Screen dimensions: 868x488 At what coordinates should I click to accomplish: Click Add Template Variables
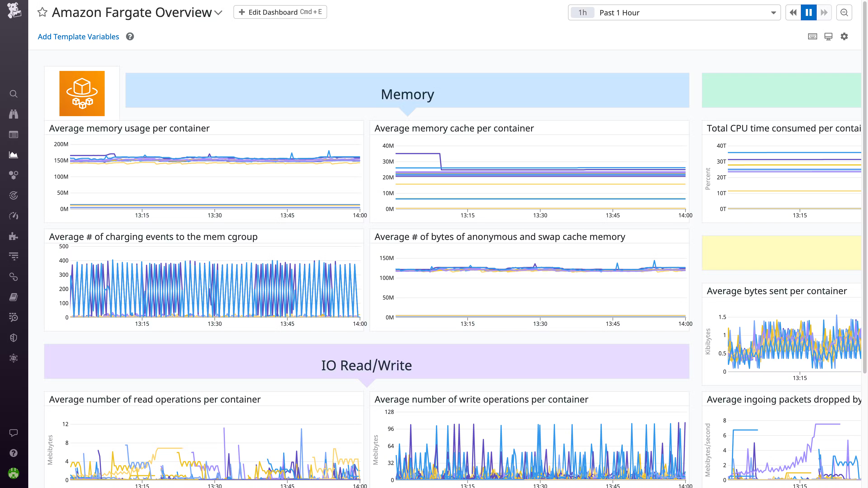point(78,36)
